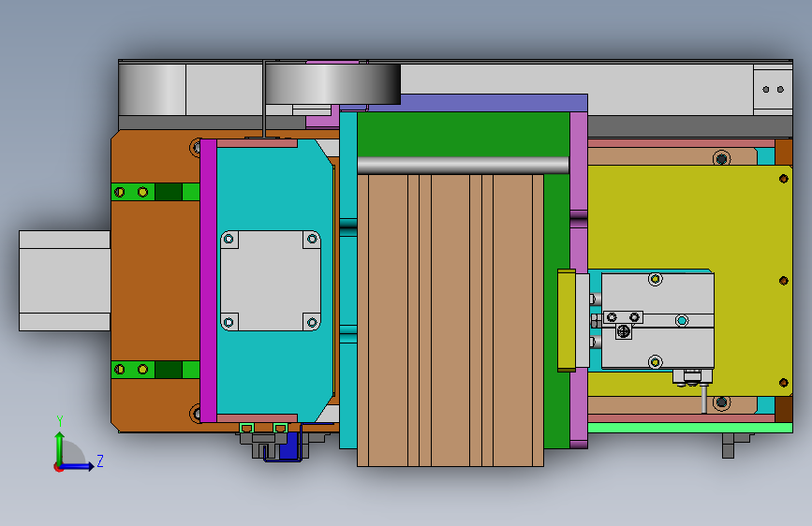
Task: Select the tan ribbed extrusion block
Action: tap(450, 320)
